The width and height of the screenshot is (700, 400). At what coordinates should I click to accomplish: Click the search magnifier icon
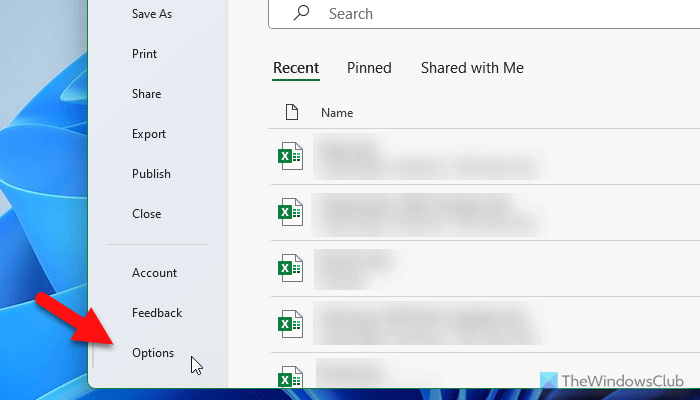tap(301, 14)
